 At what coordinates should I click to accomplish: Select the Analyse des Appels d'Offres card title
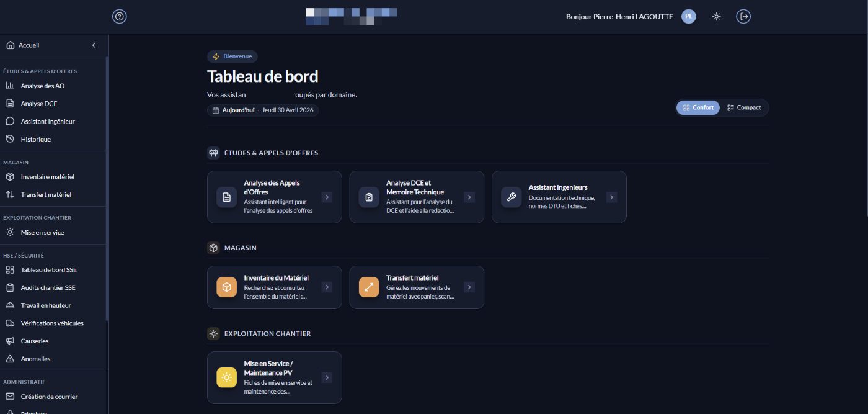(x=272, y=187)
